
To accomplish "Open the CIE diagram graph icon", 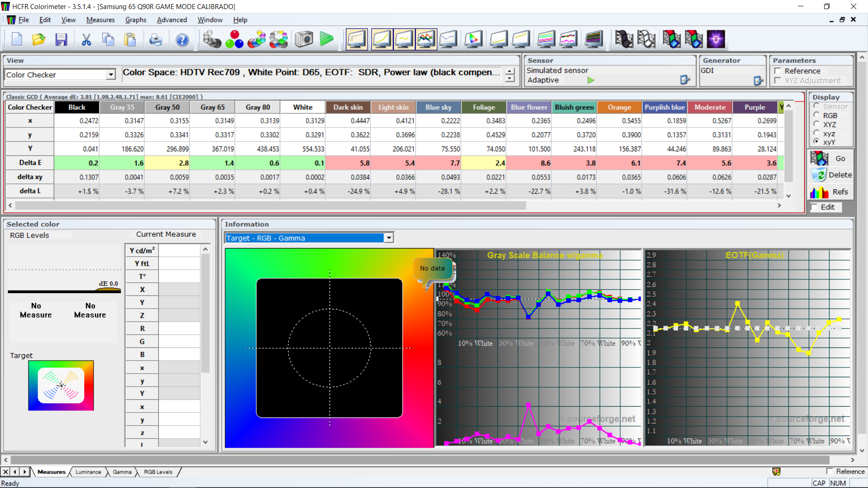I will pyautogui.click(x=473, y=40).
